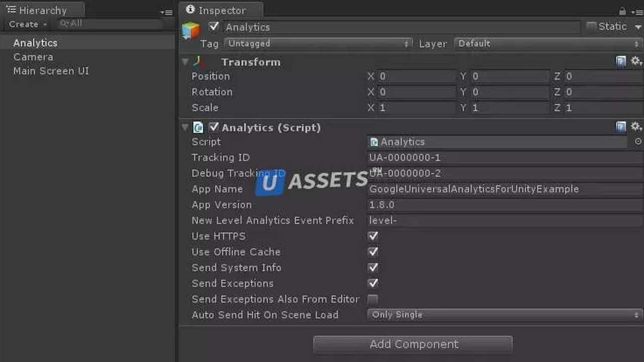Screen dimensions: 644x362
Task: Open the Hierarchy panel options menu
Action: pyautogui.click(x=167, y=13)
